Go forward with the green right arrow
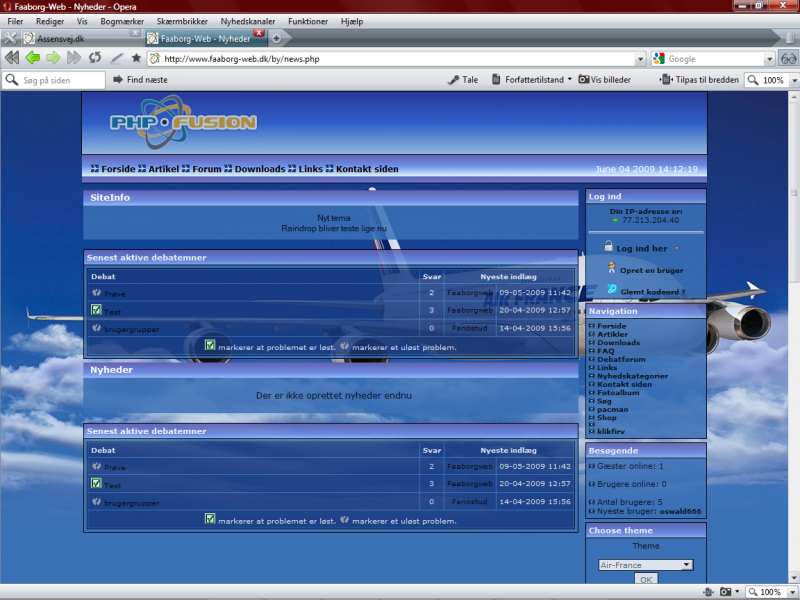This screenshot has width=800, height=600. (x=53, y=58)
